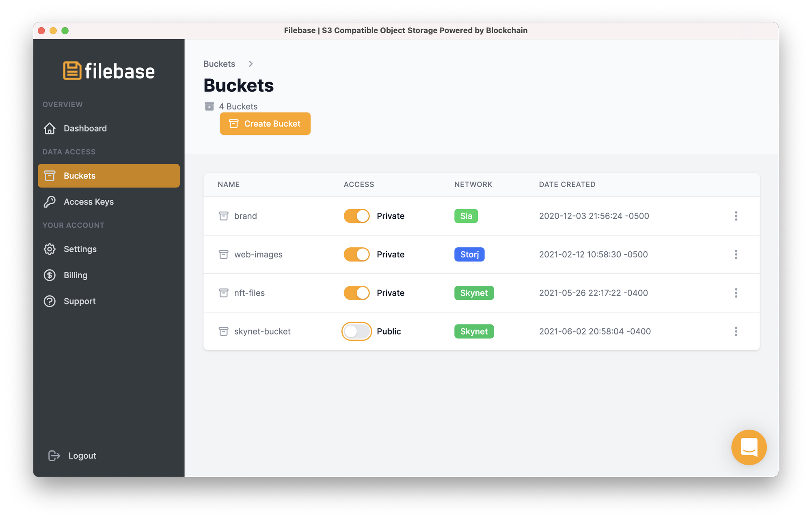Image resolution: width=812 pixels, height=521 pixels.
Task: Toggle access switch for brand bucket
Action: [x=356, y=216]
